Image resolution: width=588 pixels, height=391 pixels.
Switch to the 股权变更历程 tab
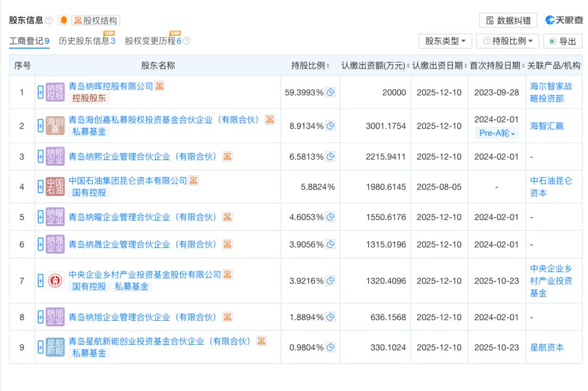click(x=154, y=41)
